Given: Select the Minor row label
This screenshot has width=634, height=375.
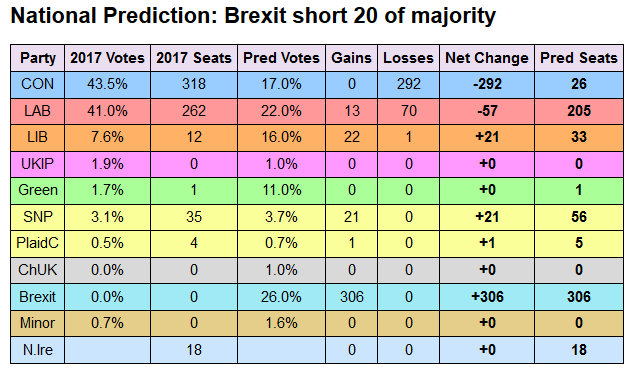Looking at the screenshot, I should 38,323.
